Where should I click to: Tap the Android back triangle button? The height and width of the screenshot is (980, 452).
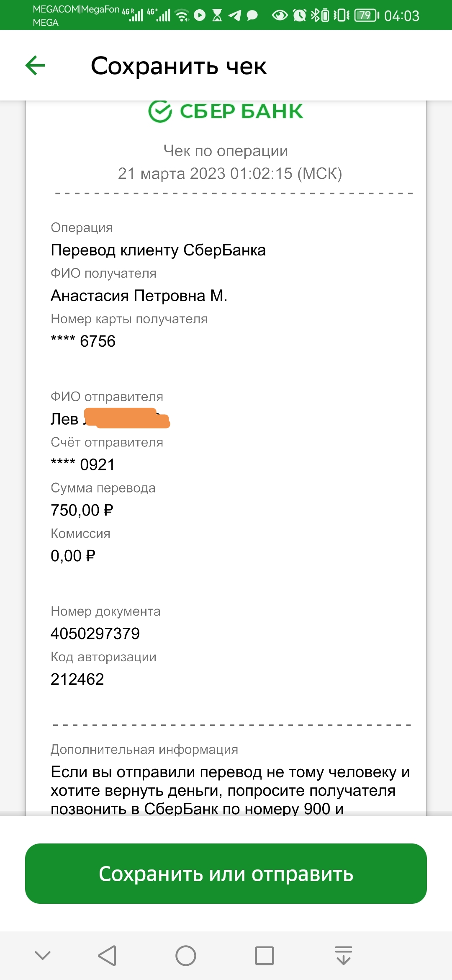[x=107, y=956]
